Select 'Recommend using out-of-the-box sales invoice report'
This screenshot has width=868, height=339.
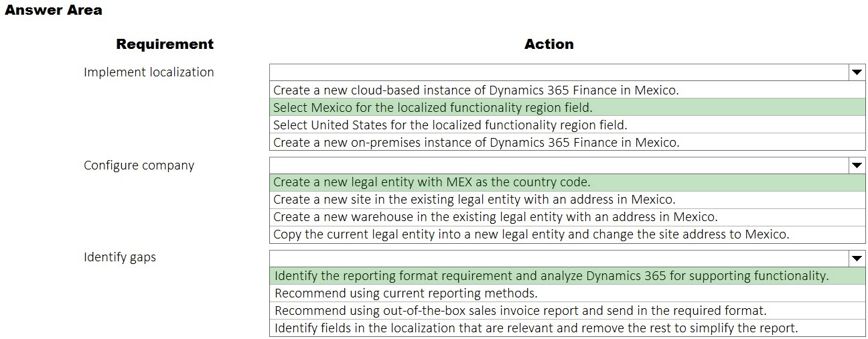(567, 310)
